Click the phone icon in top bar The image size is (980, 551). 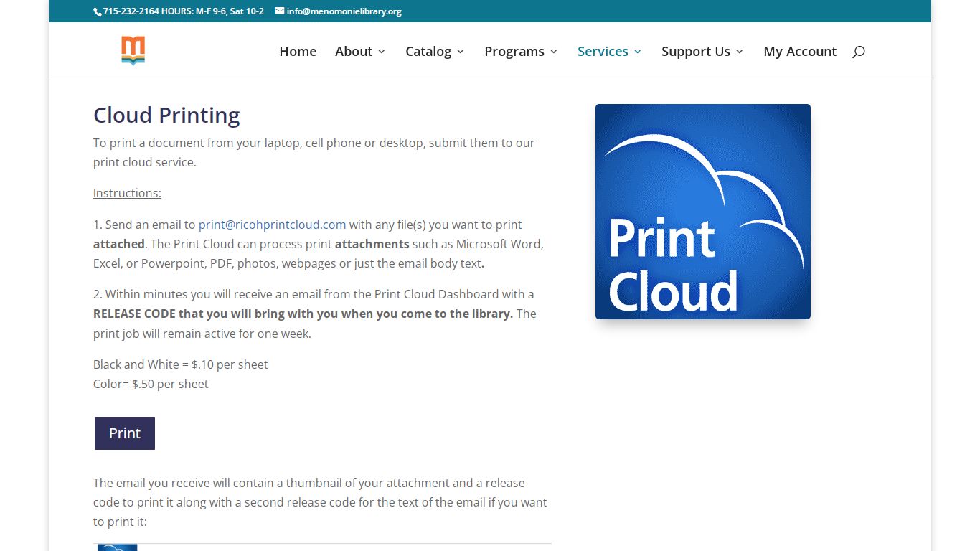coord(97,11)
